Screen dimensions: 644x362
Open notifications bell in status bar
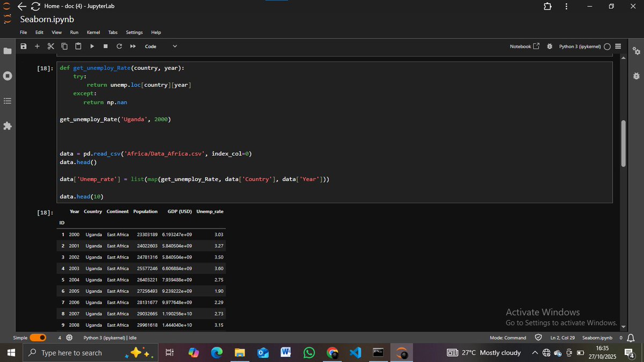[x=631, y=338]
